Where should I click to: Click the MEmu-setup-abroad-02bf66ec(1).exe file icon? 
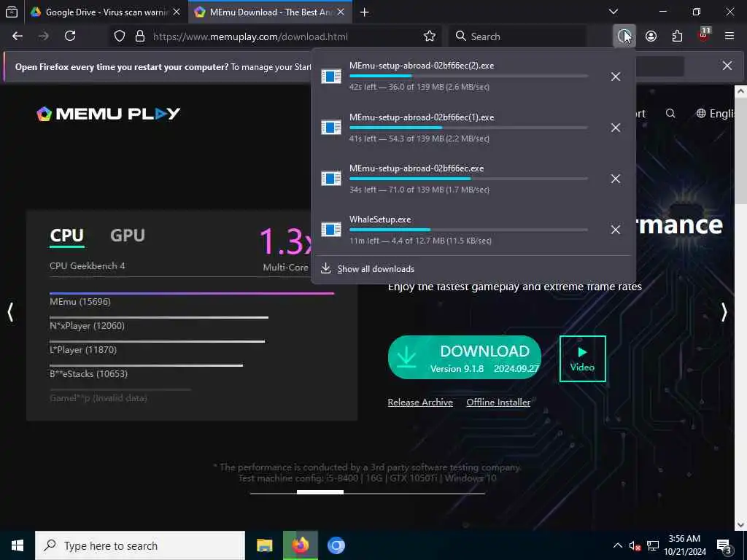click(x=331, y=127)
